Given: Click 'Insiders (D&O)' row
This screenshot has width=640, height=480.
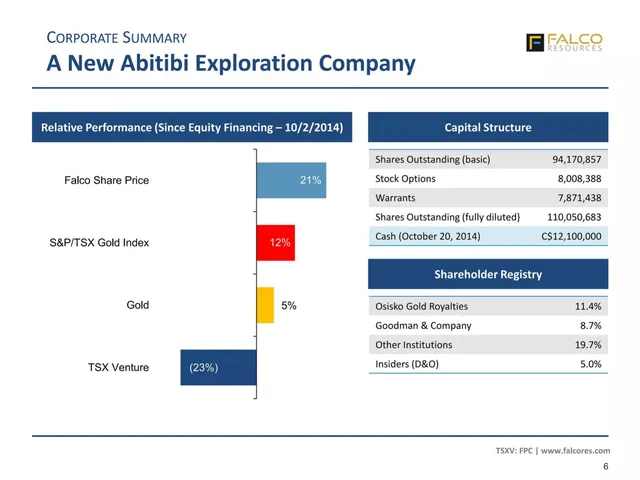Looking at the screenshot, I should (488, 364).
